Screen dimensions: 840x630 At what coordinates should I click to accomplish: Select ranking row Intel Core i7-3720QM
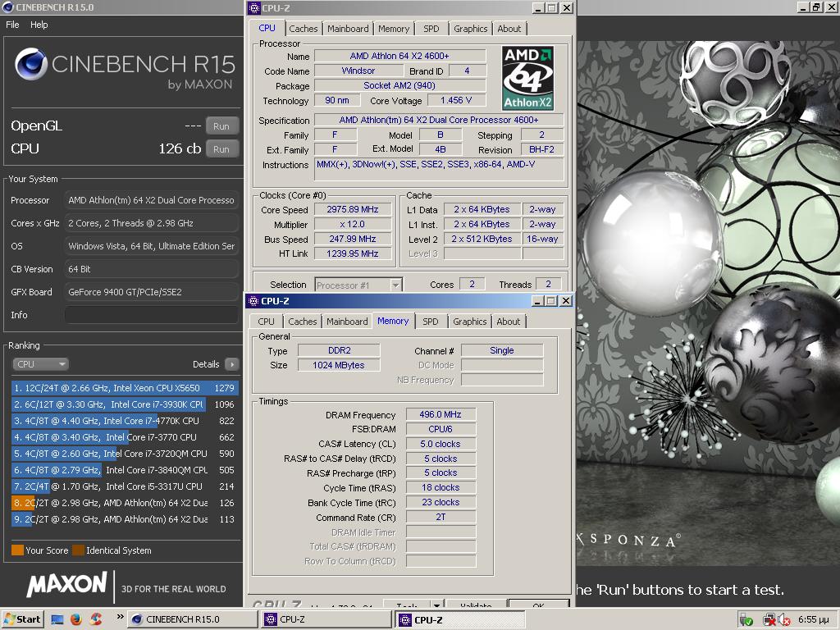coord(125,454)
